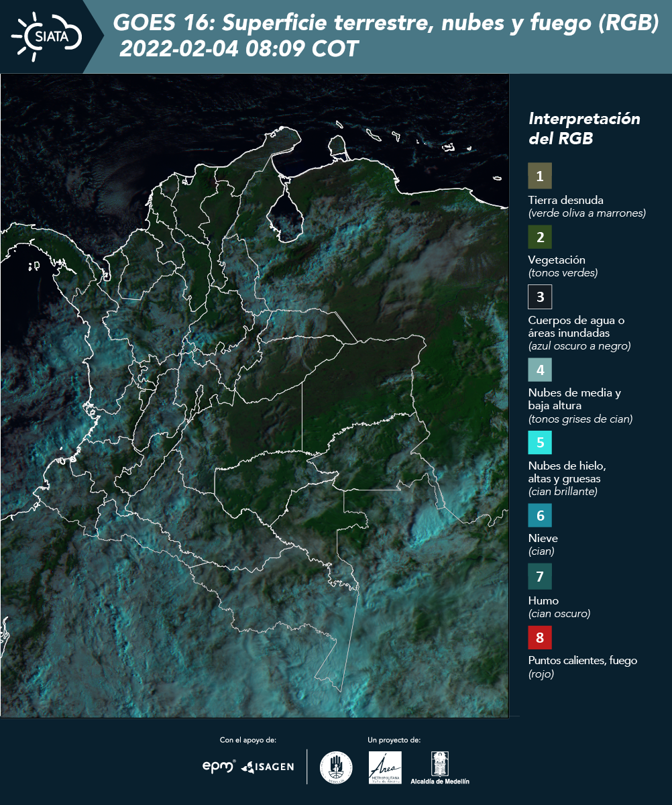Image resolution: width=672 pixels, height=805 pixels.
Task: Select legend swatch 1 for bare land
Action: [540, 176]
